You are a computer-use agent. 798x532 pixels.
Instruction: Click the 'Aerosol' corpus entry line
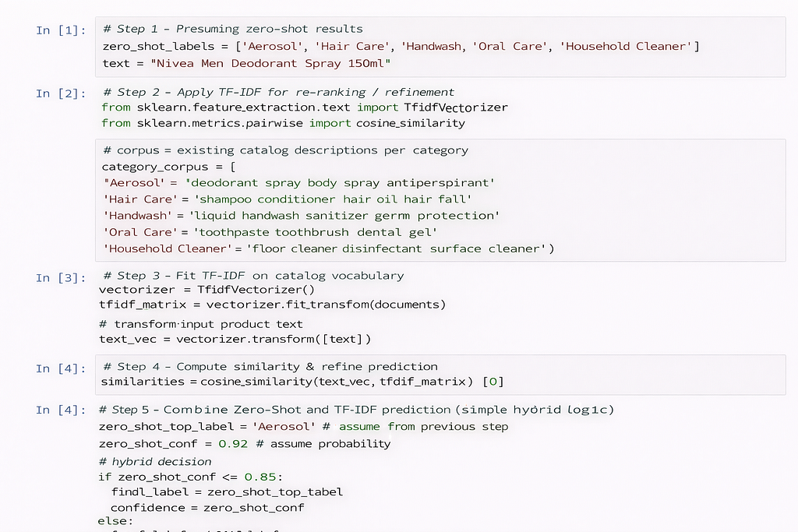[298, 182]
